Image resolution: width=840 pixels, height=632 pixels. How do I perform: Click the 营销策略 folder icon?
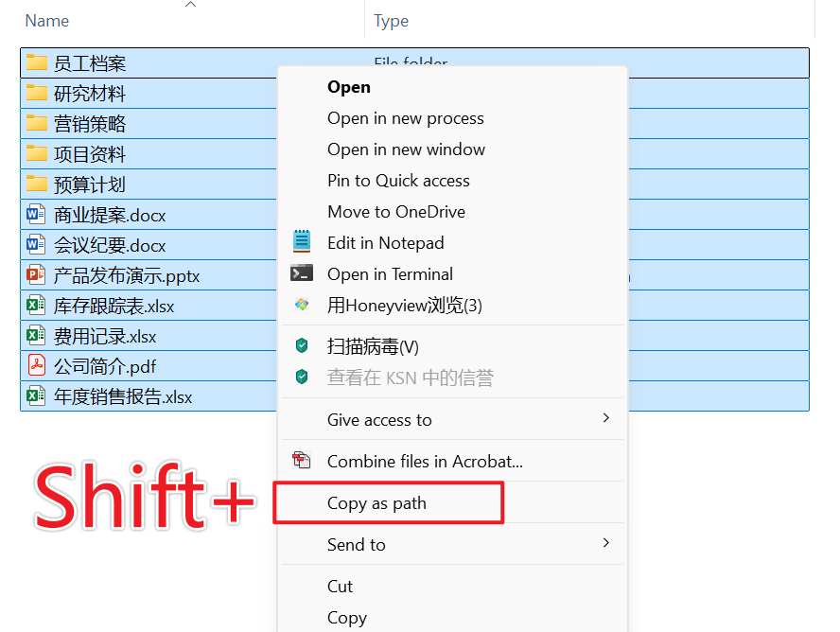[x=37, y=123]
